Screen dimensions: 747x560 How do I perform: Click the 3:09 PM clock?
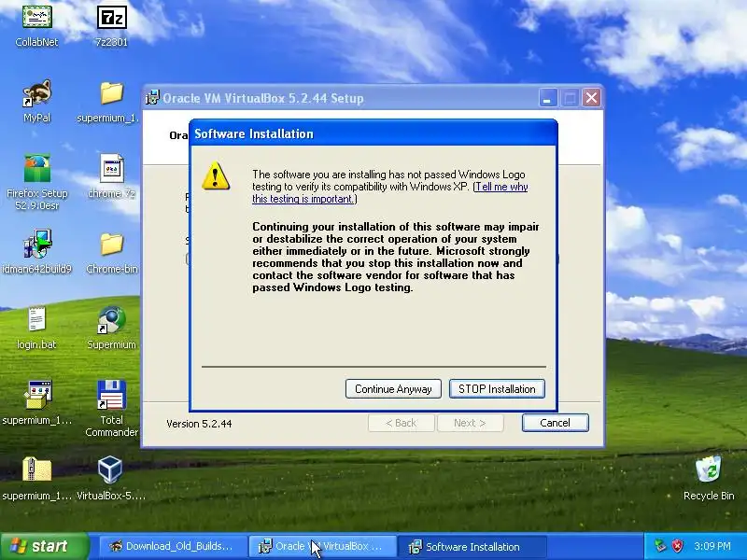[x=712, y=546]
